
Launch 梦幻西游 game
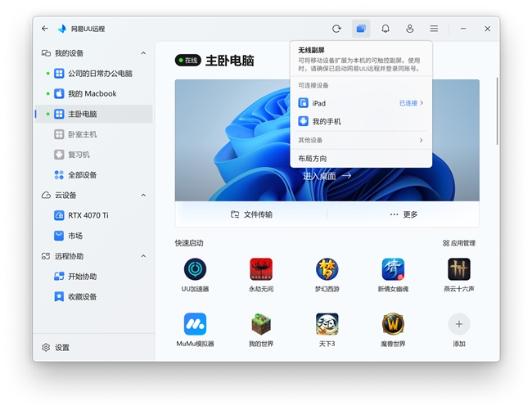pyautogui.click(x=327, y=275)
